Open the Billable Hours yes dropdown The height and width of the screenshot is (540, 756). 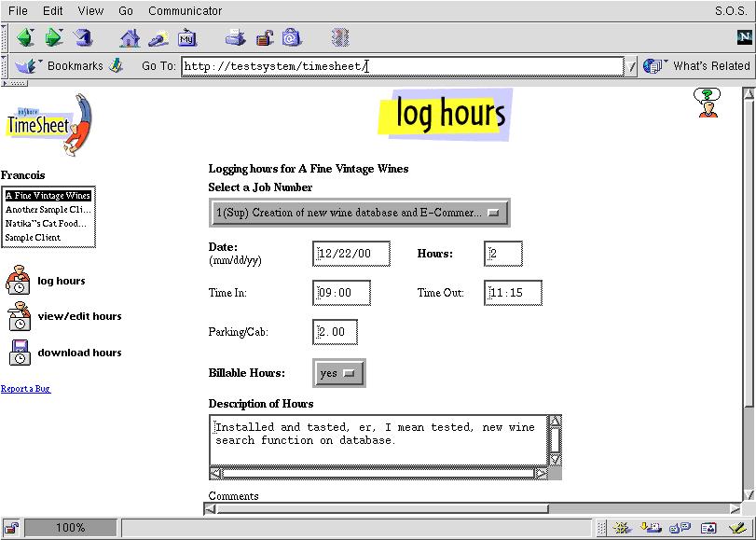coord(338,373)
